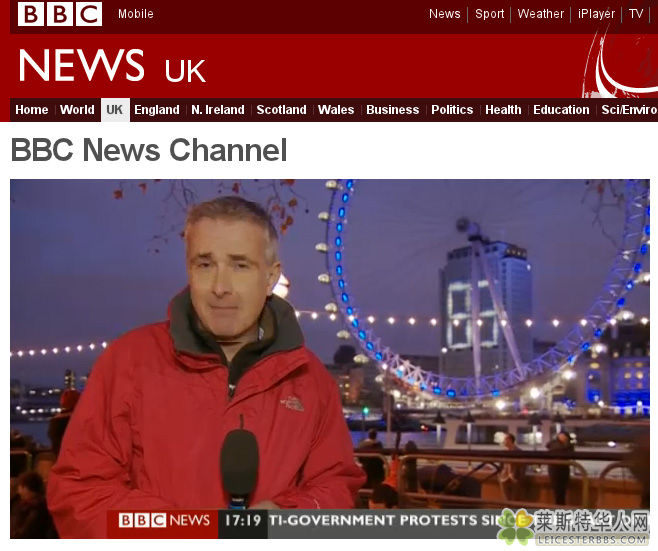
Task: Click the BBC logo in the header
Action: coord(60,14)
